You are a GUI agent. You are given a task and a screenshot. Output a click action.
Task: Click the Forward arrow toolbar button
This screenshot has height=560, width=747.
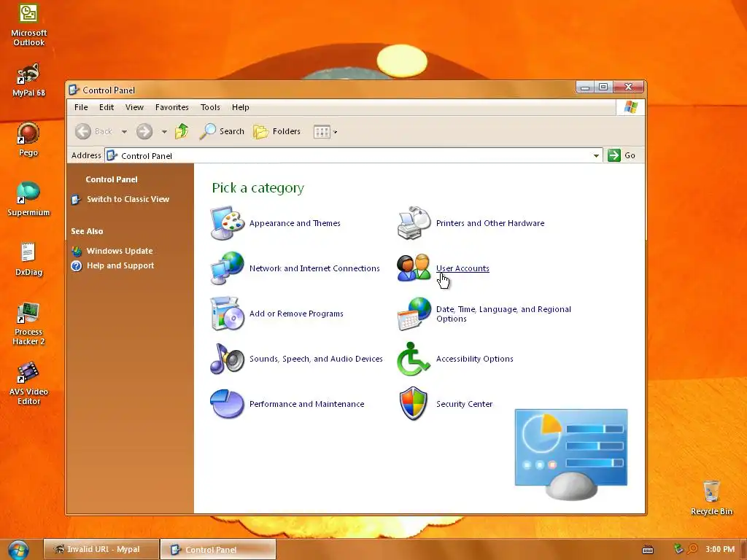click(144, 131)
